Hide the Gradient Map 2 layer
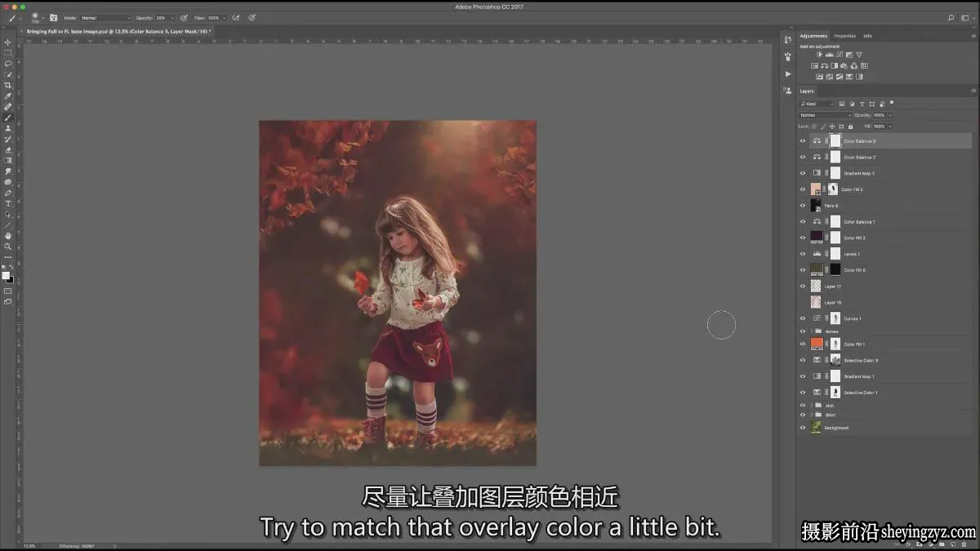 point(803,173)
